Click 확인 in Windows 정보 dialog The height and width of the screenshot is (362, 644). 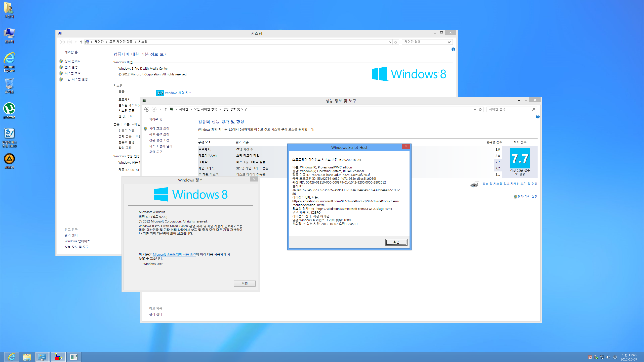[x=245, y=283]
